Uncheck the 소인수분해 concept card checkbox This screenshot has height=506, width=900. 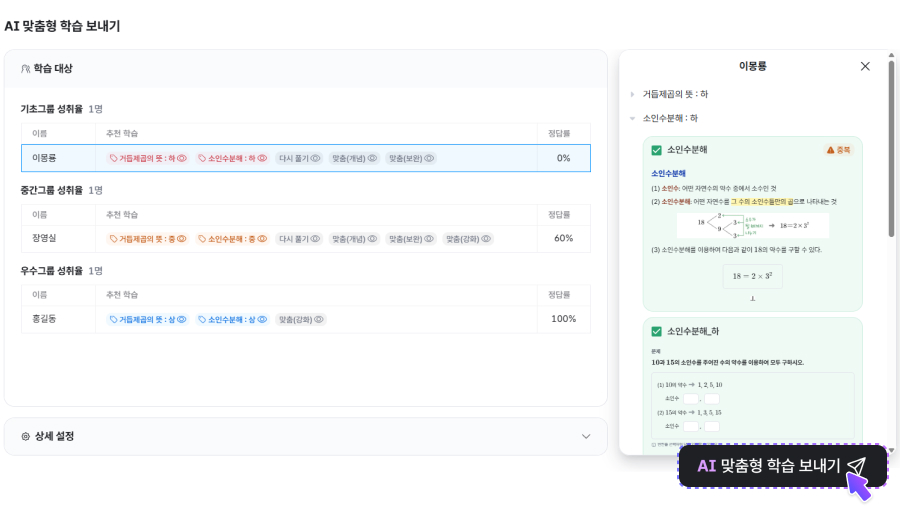[656, 150]
